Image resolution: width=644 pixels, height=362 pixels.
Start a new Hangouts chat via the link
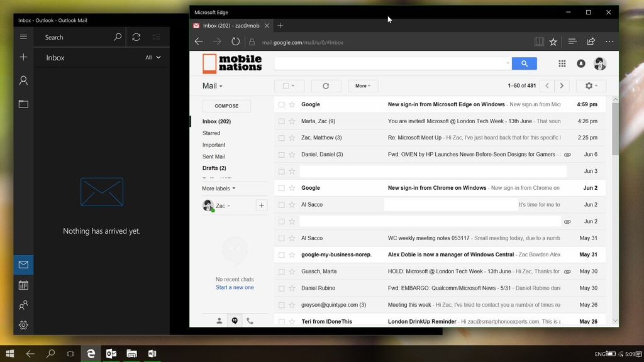tap(235, 287)
